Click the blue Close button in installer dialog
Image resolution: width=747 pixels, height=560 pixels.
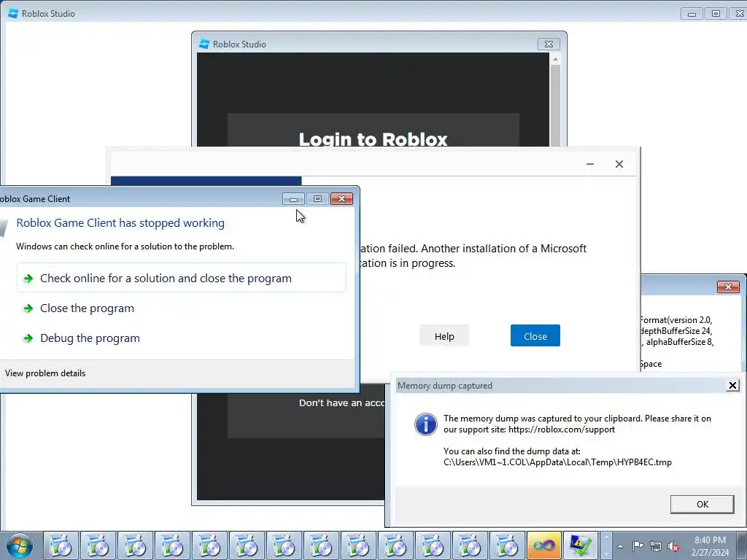(535, 335)
